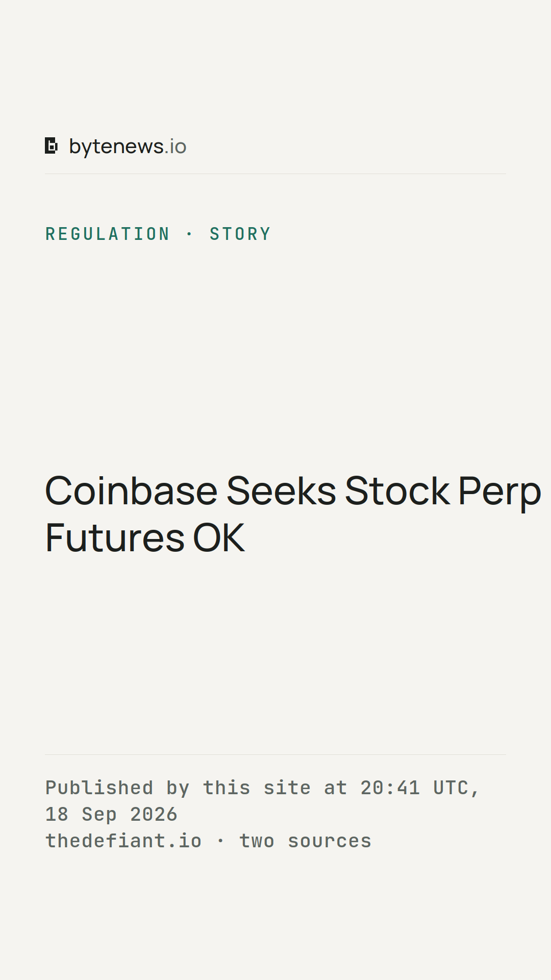551x980 pixels.
Task: Click the 18 Sep 2026 date
Action: (x=111, y=814)
